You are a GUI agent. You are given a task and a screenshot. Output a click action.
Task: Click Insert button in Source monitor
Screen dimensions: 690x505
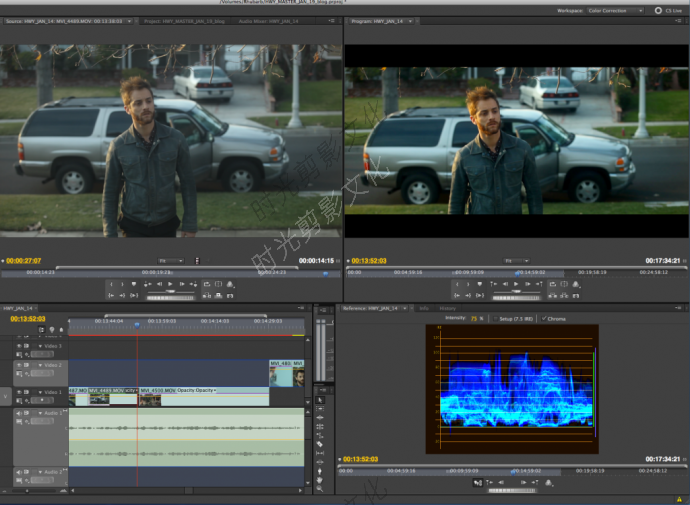click(x=206, y=296)
